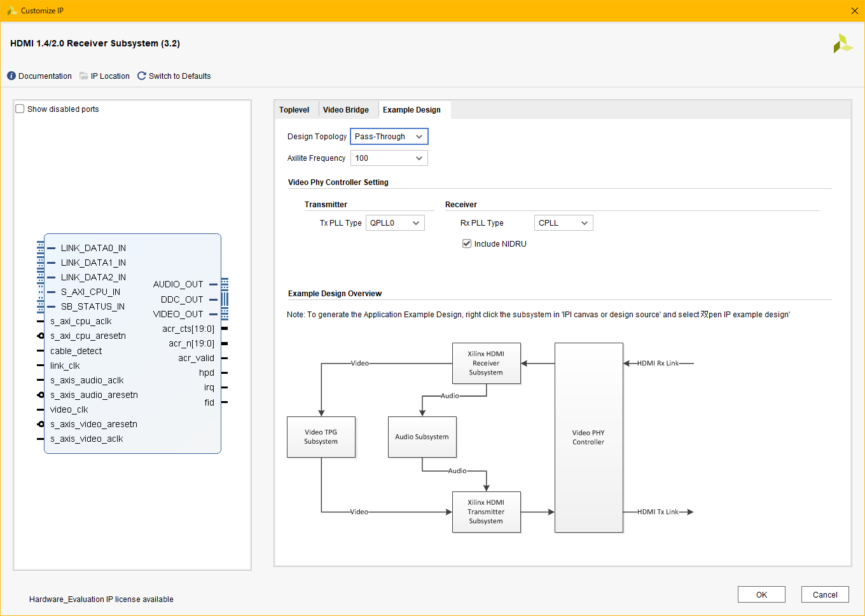Click the Video PHY Controller block
Image resolution: width=865 pixels, height=616 pixels.
click(x=589, y=437)
